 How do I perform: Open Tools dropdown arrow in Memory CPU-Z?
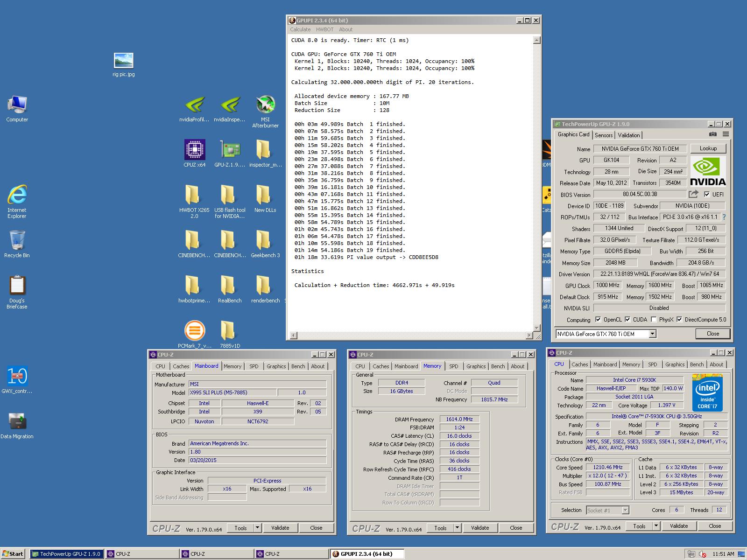[x=457, y=528]
